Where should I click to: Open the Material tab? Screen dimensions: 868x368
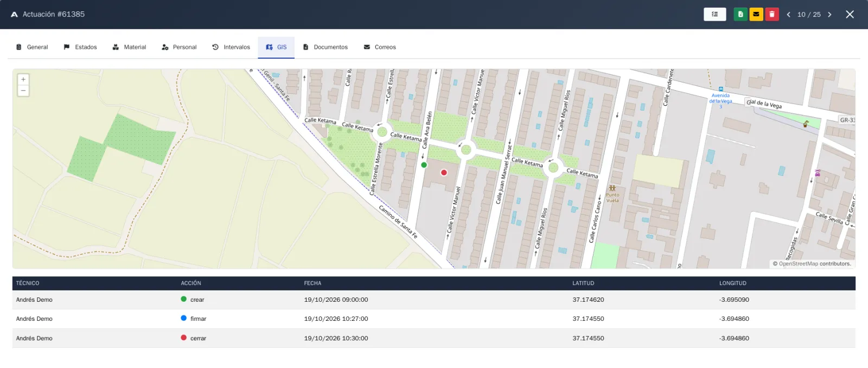pyautogui.click(x=129, y=47)
